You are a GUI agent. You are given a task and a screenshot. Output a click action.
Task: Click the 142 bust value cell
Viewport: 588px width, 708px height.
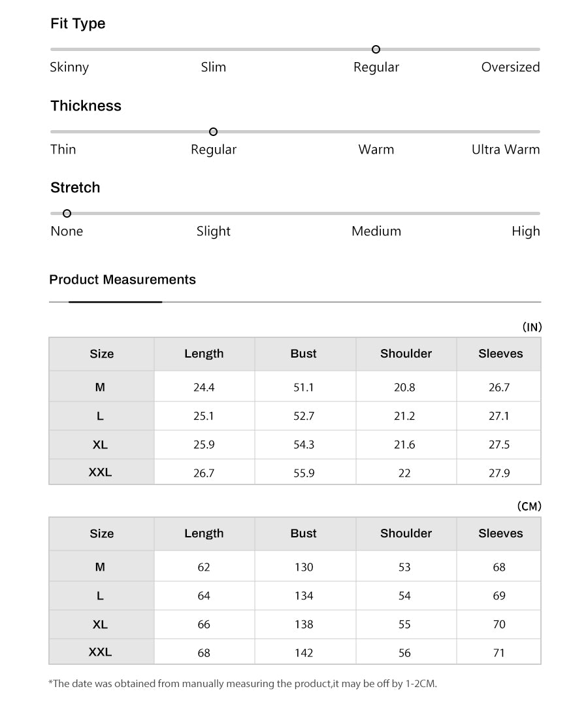click(304, 653)
